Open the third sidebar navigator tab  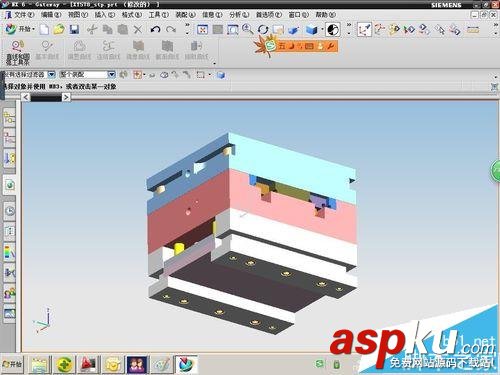[9, 158]
